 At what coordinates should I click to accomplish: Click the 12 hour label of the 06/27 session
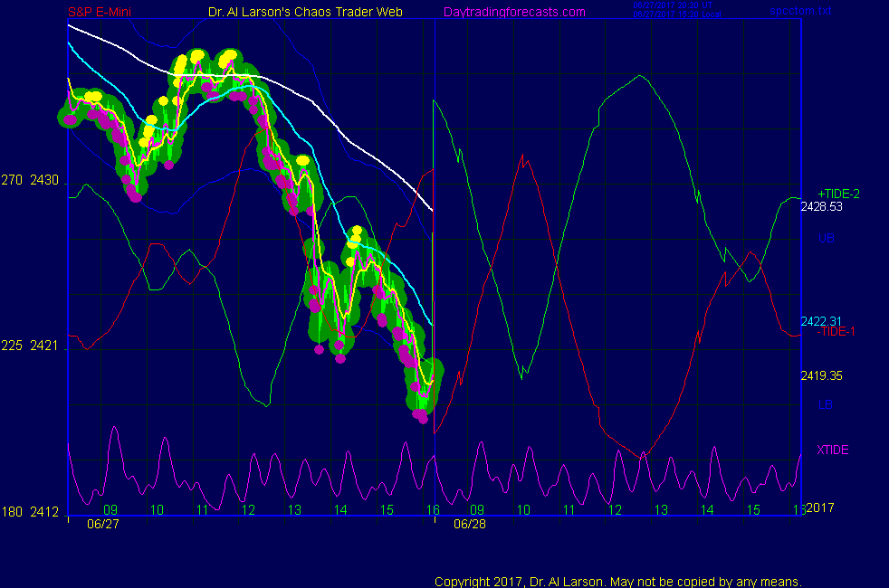248,510
